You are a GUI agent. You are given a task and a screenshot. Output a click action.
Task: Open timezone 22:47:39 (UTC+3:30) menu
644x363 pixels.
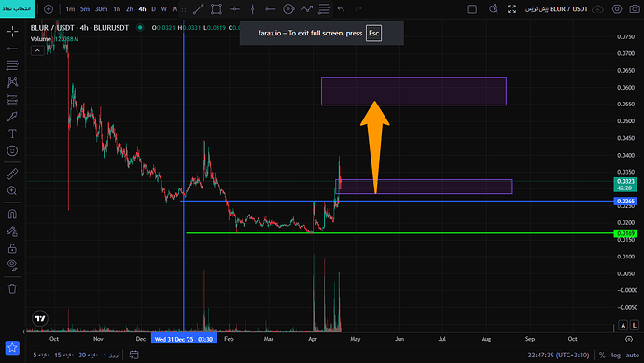(x=558, y=356)
